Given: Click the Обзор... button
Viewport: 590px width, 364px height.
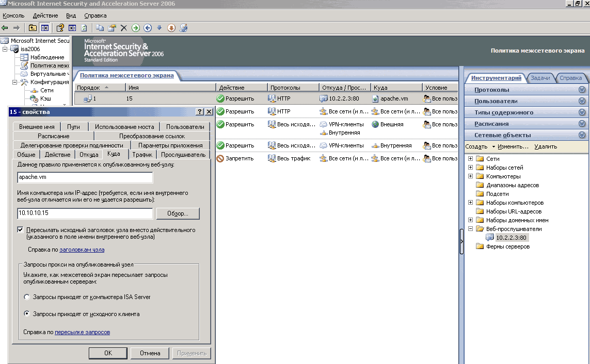Looking at the screenshot, I should coord(178,213).
